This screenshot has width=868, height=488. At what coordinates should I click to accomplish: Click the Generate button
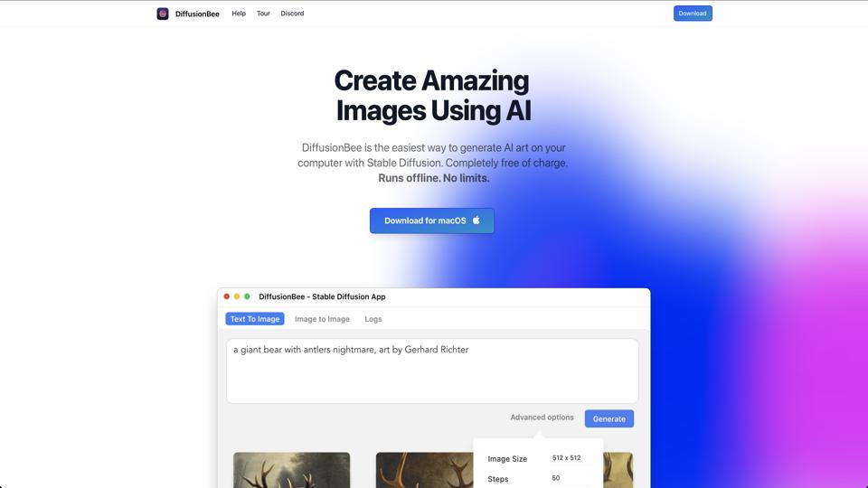[x=609, y=418]
